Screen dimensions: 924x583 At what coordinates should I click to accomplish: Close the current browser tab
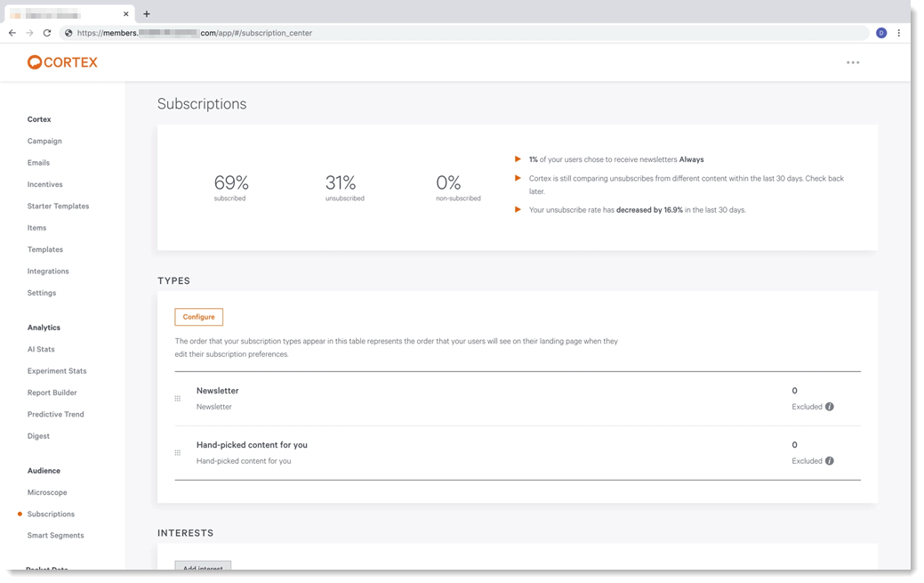click(x=126, y=13)
